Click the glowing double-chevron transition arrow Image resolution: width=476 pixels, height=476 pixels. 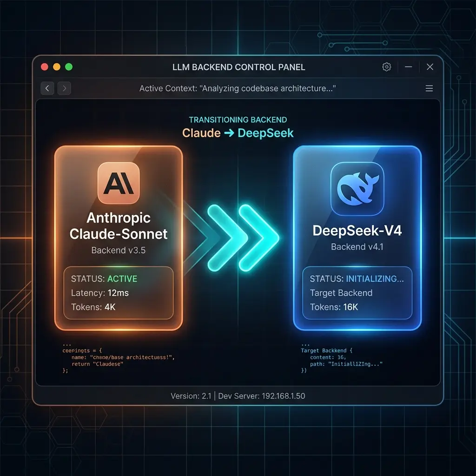point(243,238)
